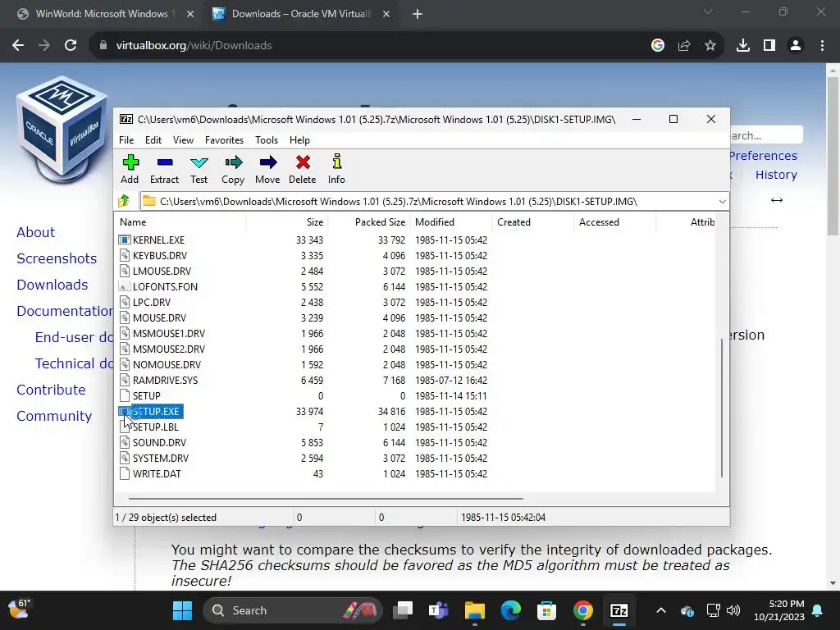
Task: Open the Contribute link in sidebar
Action: click(x=51, y=390)
